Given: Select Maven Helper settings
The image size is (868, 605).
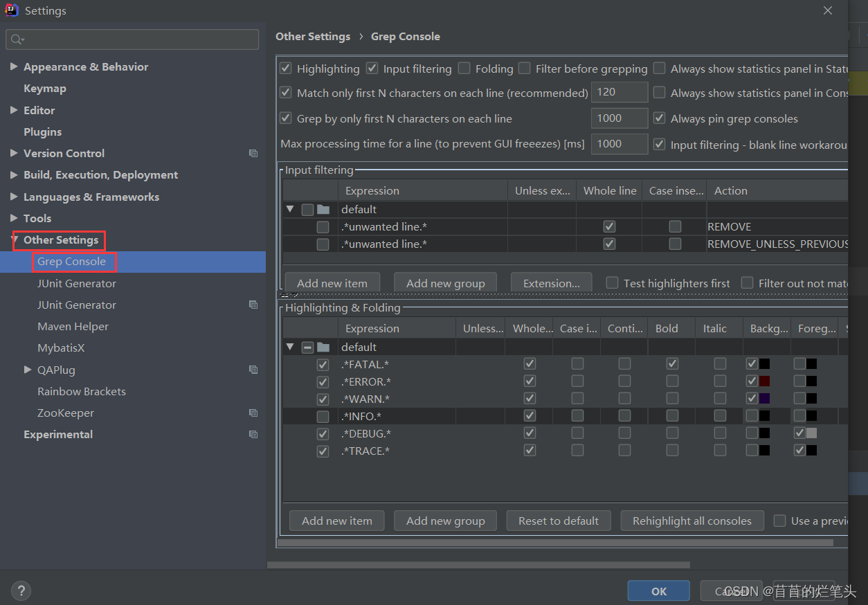Looking at the screenshot, I should pos(73,327).
